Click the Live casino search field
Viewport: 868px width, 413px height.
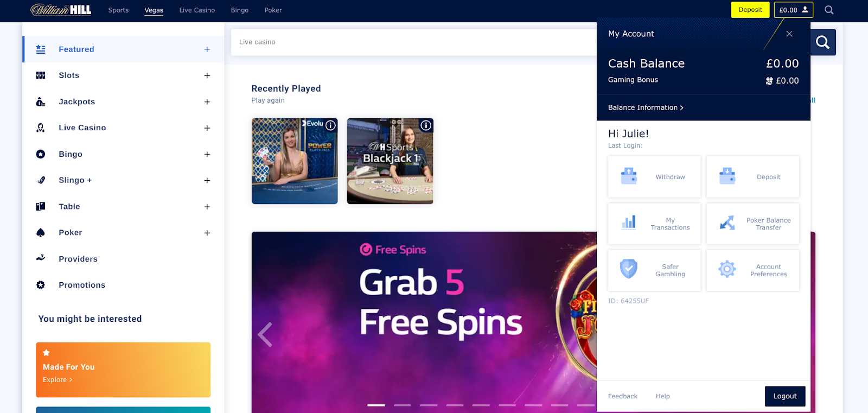[414, 42]
